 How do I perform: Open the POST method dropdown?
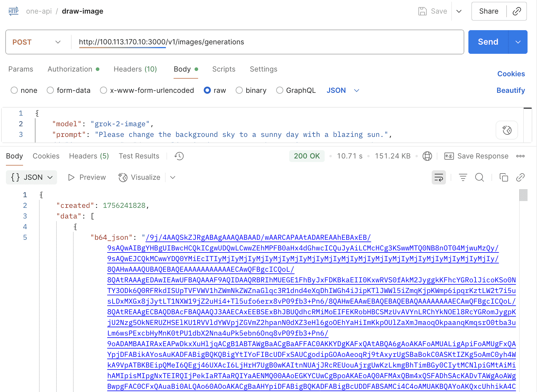pyautogui.click(x=37, y=42)
